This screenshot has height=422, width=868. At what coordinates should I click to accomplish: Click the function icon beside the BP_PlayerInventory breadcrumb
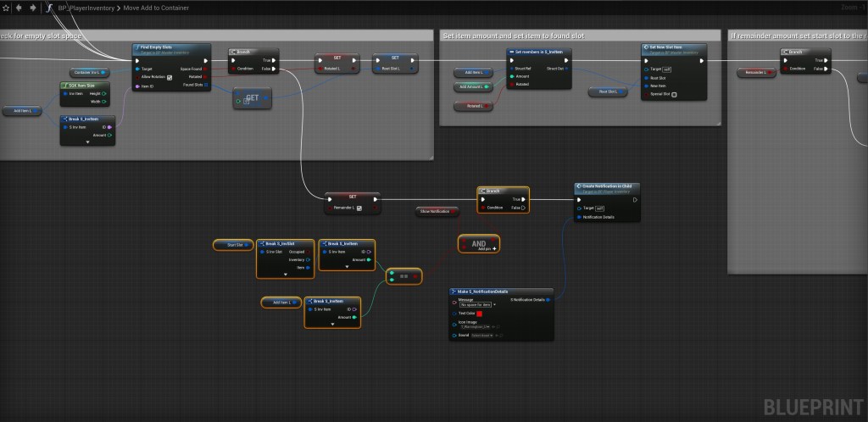click(x=49, y=8)
